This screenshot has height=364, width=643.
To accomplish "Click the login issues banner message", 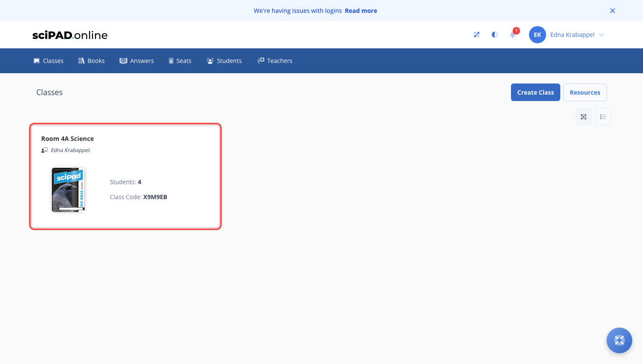I will pos(297,11).
